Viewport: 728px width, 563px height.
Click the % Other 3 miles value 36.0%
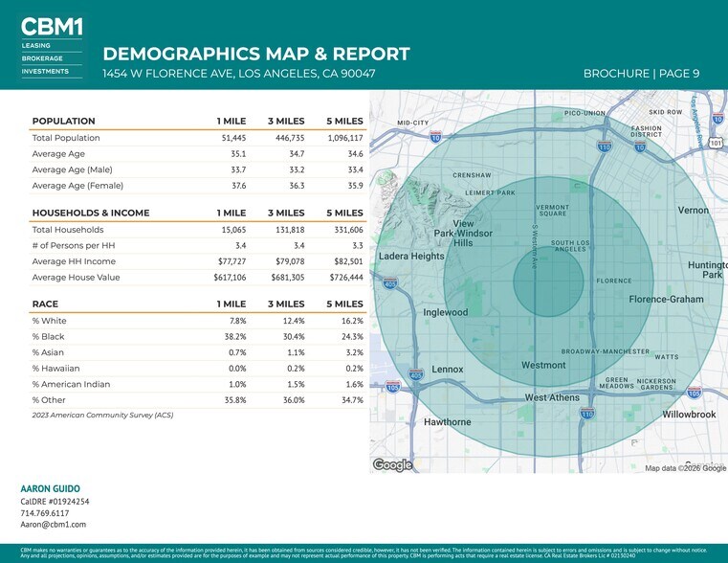tap(294, 400)
